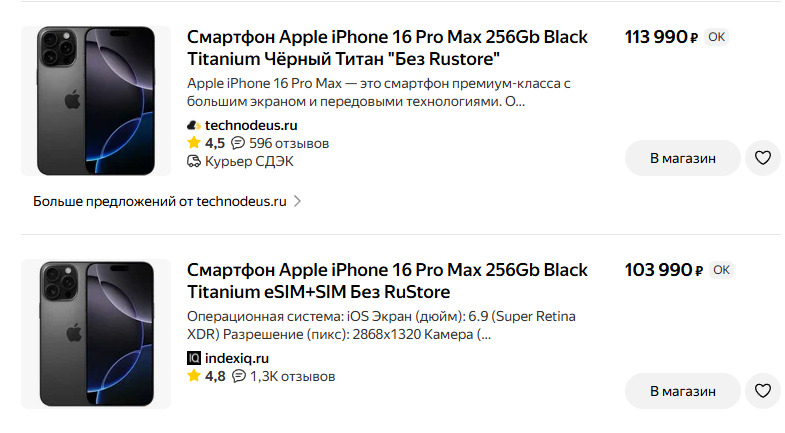
Task: Click the technodeus.ru store logo icon
Action: 194,126
